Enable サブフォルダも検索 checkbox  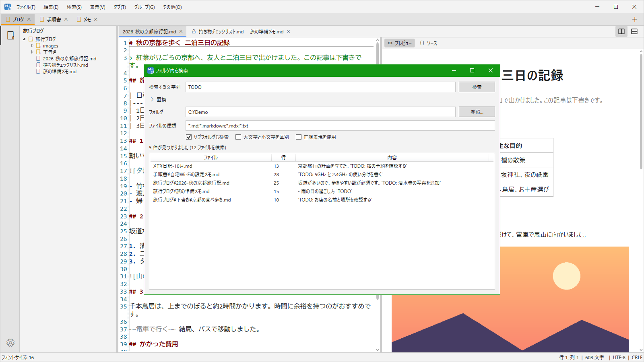click(189, 137)
